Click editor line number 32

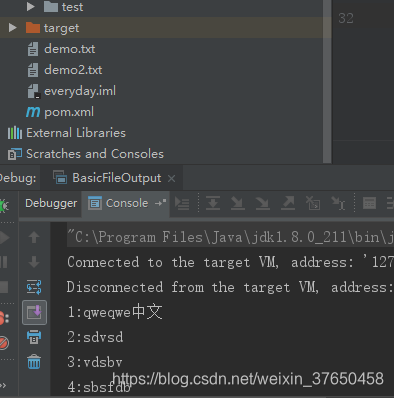coord(346,18)
